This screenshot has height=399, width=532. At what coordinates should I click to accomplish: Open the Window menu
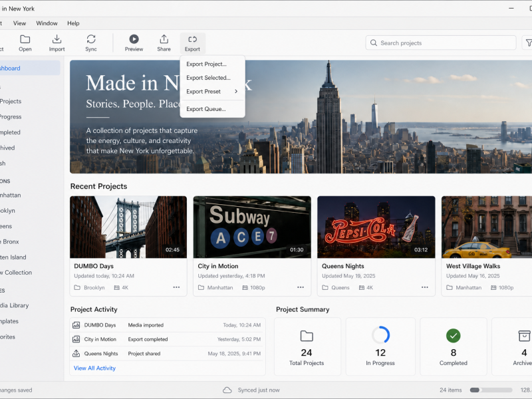[47, 23]
